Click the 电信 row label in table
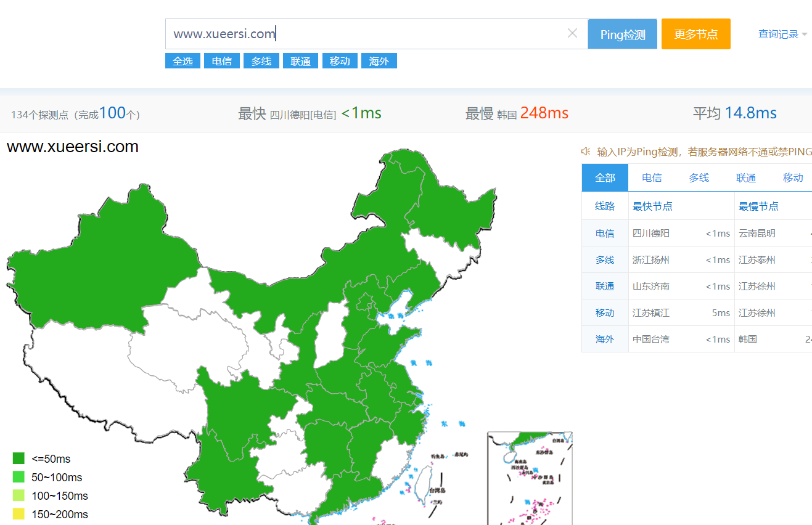Image resolution: width=812 pixels, height=525 pixels. tap(605, 234)
